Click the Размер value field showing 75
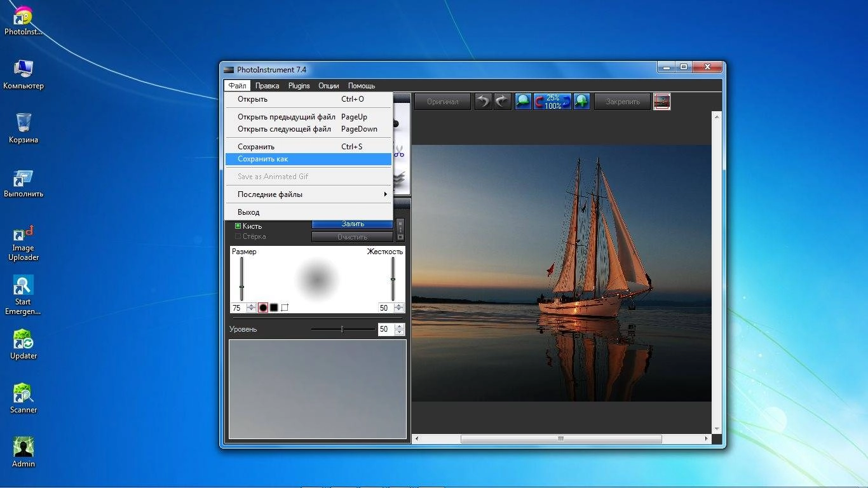 click(238, 308)
